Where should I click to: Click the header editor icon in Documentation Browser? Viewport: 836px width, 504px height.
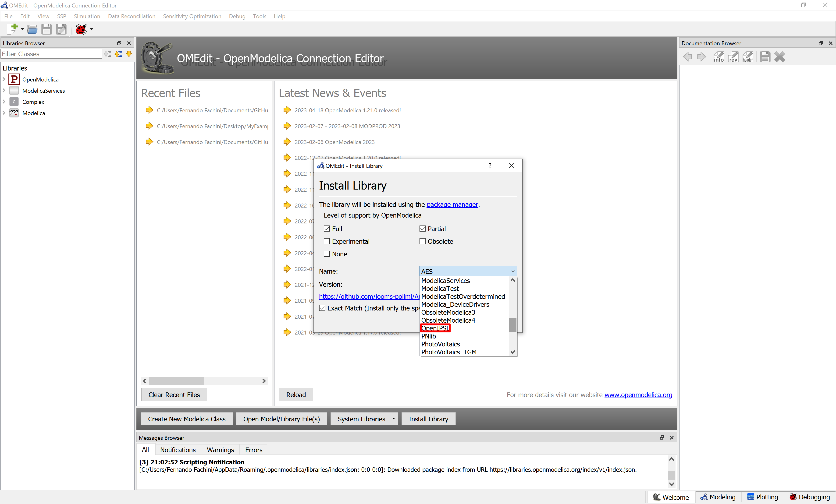coord(747,57)
